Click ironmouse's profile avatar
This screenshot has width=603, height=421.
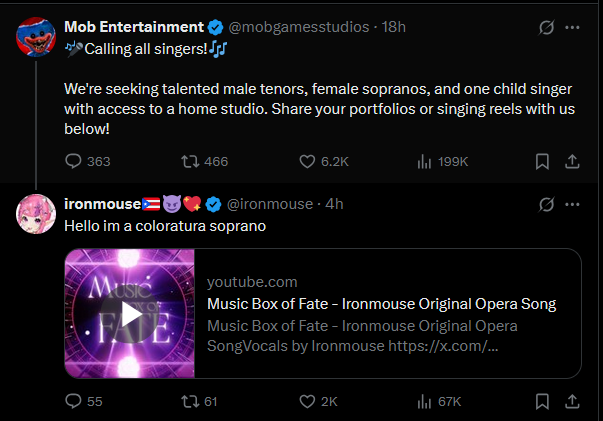point(36,213)
